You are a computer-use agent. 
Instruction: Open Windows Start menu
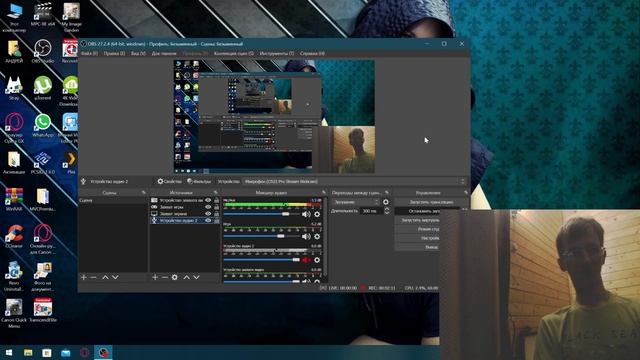9,352
